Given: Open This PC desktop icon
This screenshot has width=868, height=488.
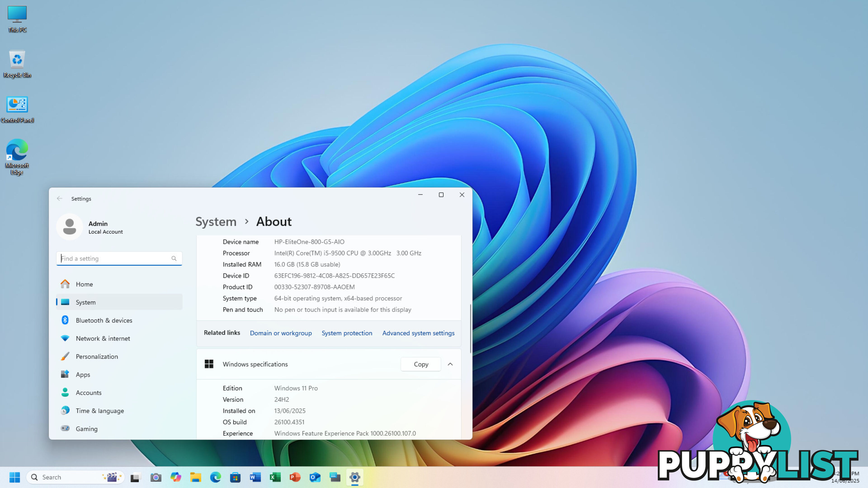Looking at the screenshot, I should tap(17, 19).
